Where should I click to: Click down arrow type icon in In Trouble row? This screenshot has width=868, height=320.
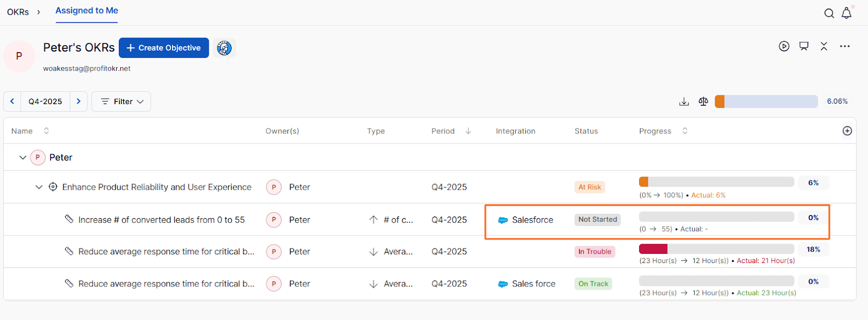coord(373,252)
